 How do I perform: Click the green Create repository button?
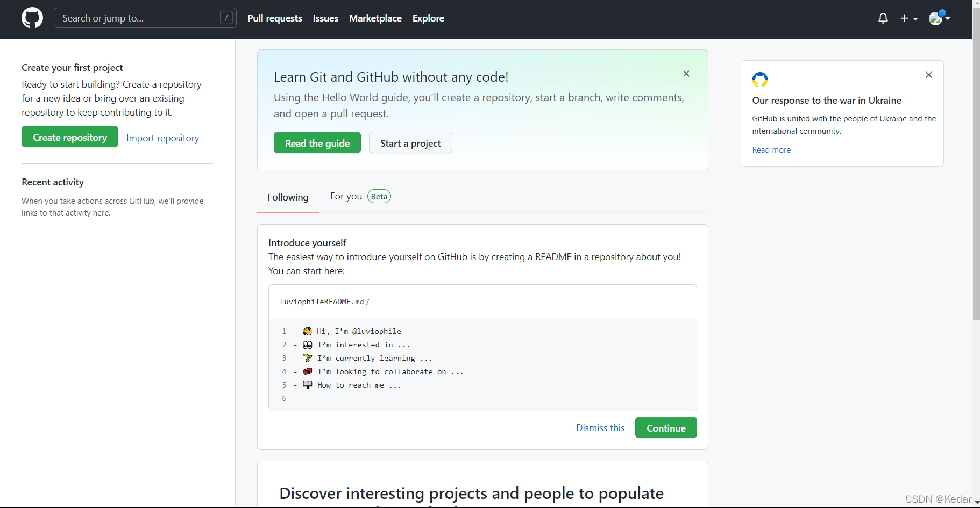click(x=70, y=137)
